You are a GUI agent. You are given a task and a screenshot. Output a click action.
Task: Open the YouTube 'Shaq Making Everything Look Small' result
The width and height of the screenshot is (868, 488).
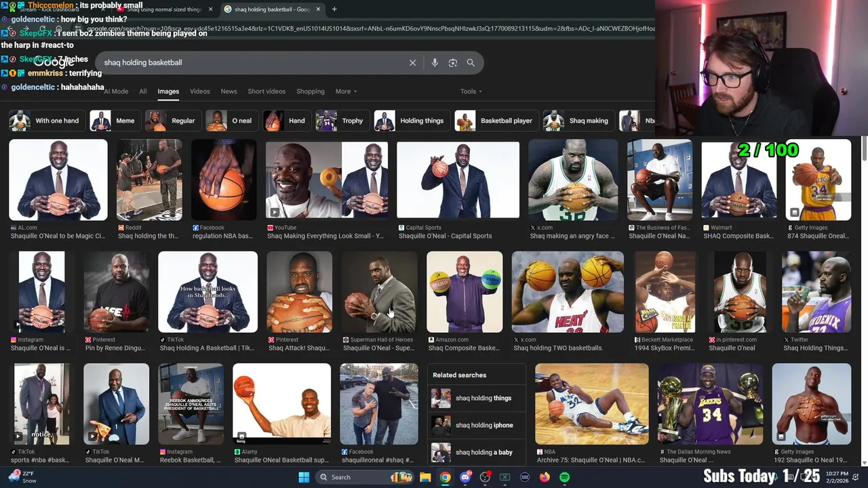[327, 180]
